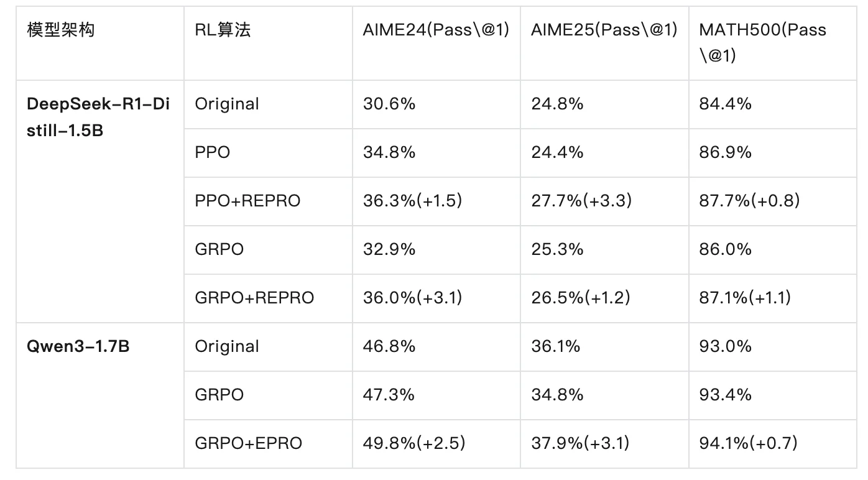The width and height of the screenshot is (868, 480).
Task: Select the 49.8%(+2.5) result cell
Action: point(414,443)
